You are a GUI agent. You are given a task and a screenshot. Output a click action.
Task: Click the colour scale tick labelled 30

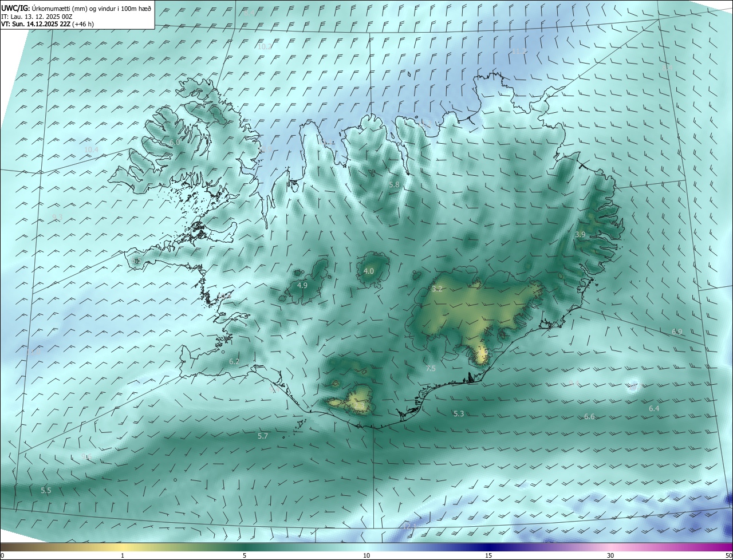[x=610, y=556]
